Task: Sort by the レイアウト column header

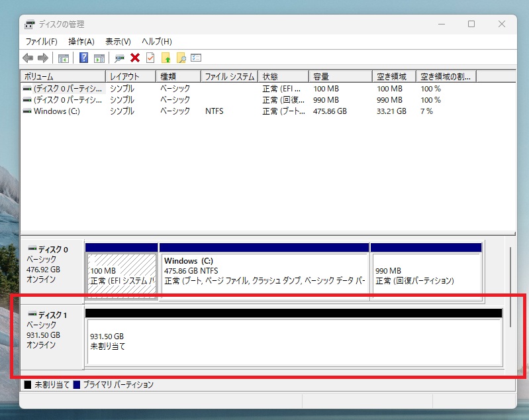Action: [131, 77]
